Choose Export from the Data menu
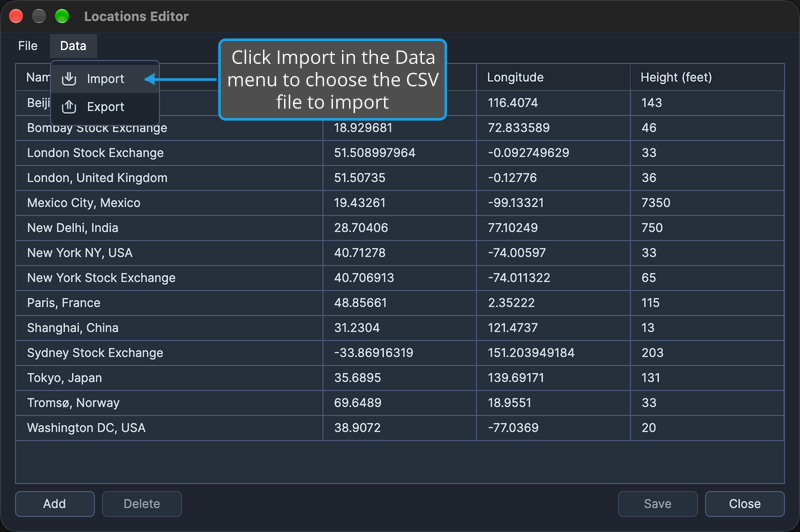The height and width of the screenshot is (532, 800). click(105, 107)
